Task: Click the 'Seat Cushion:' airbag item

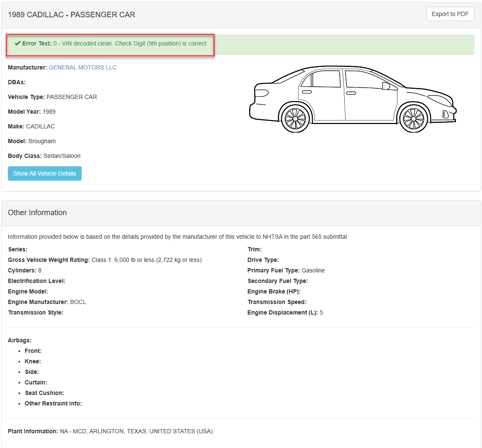Action: tap(45, 393)
